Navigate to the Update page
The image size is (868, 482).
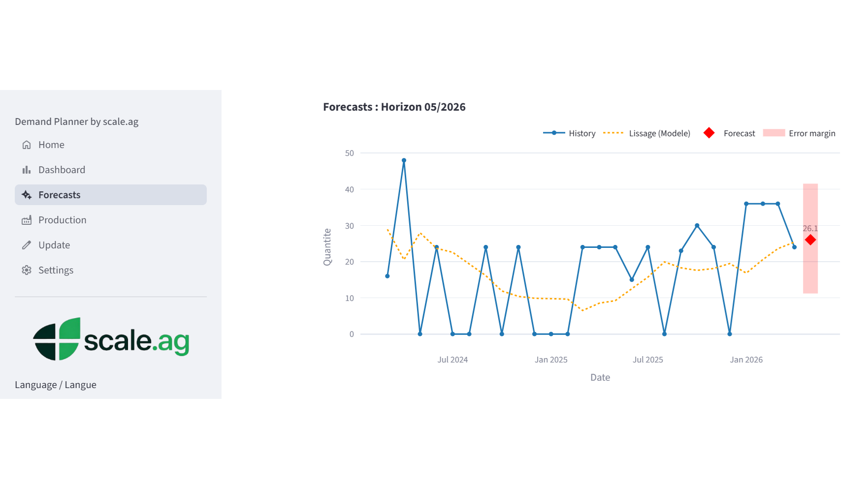tap(111, 245)
